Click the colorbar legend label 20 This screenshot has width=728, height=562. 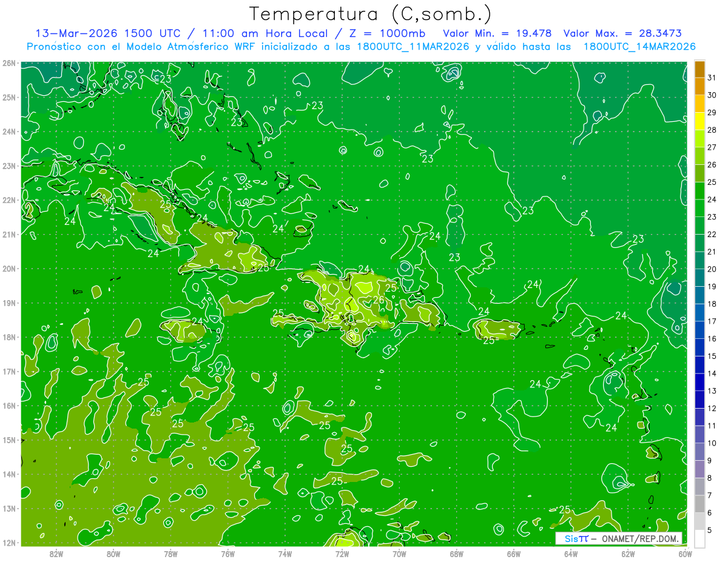click(x=712, y=269)
